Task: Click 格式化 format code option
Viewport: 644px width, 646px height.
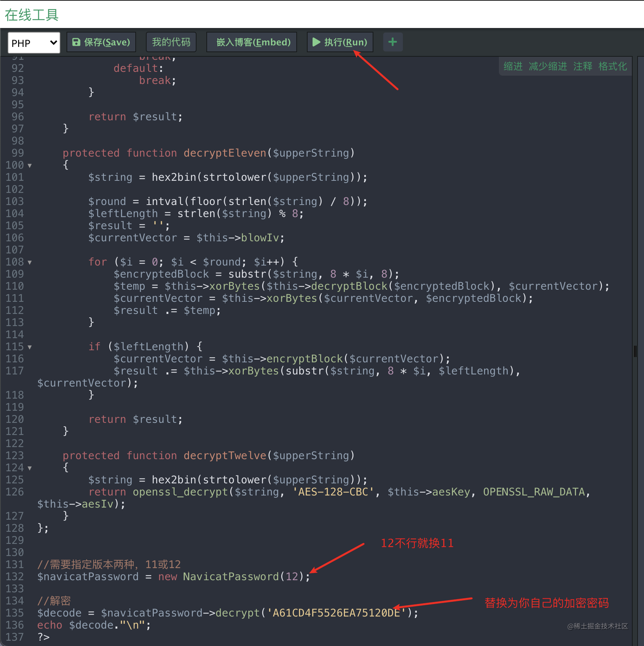Action: click(613, 67)
